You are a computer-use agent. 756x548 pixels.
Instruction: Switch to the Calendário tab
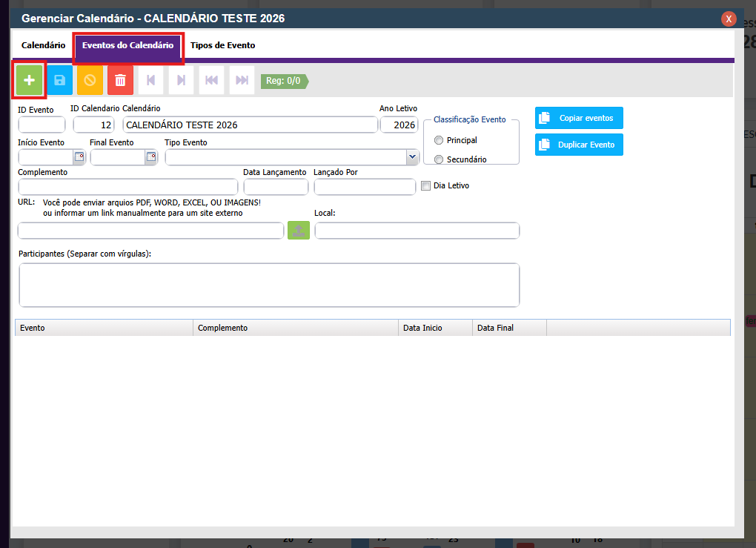pyautogui.click(x=43, y=45)
